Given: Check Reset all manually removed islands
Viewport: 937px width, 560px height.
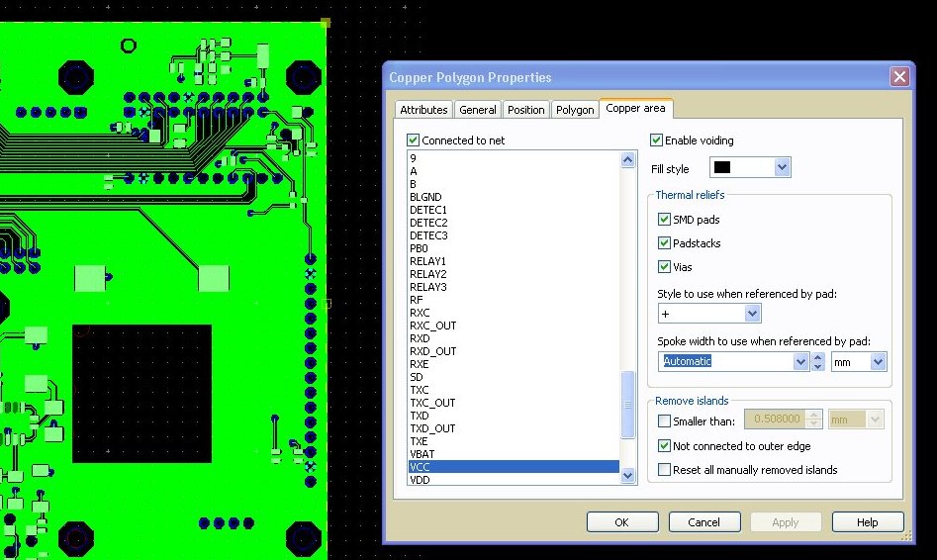Looking at the screenshot, I should (665, 470).
